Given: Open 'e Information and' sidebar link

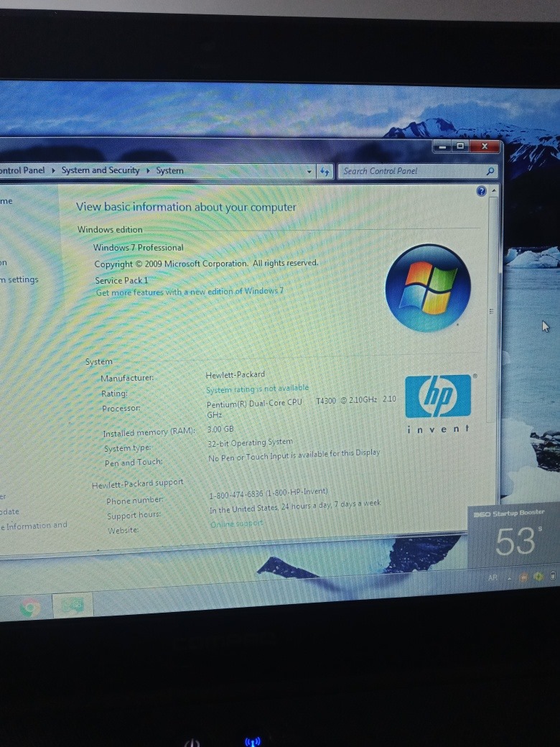Looking at the screenshot, I should [x=34, y=526].
